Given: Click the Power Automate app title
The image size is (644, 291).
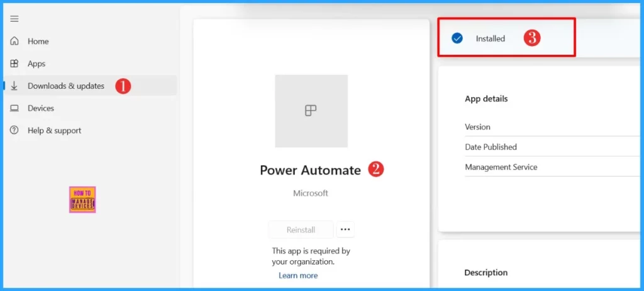Looking at the screenshot, I should pyautogui.click(x=311, y=170).
